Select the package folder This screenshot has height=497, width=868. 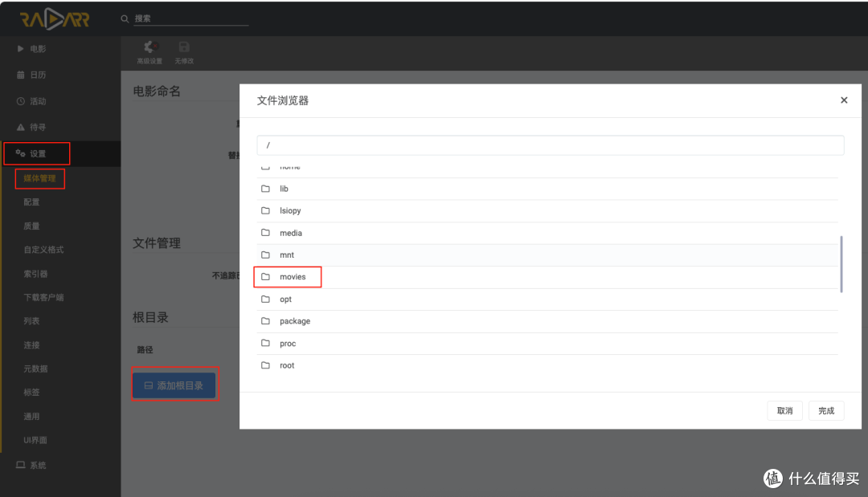[547, 322]
